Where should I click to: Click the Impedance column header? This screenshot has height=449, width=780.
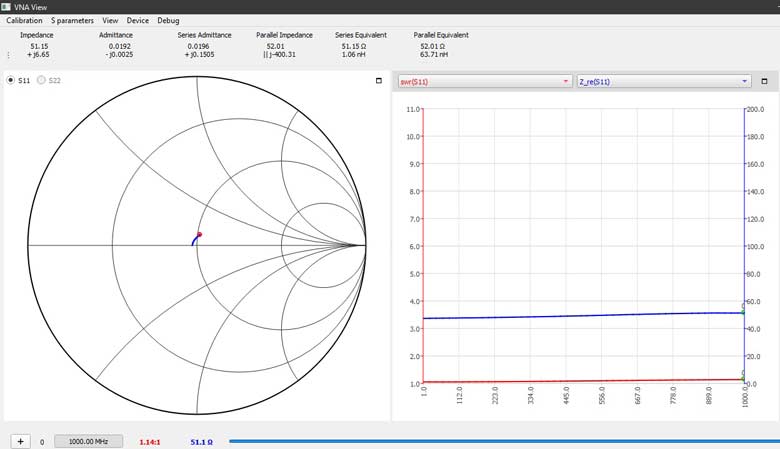coord(37,35)
